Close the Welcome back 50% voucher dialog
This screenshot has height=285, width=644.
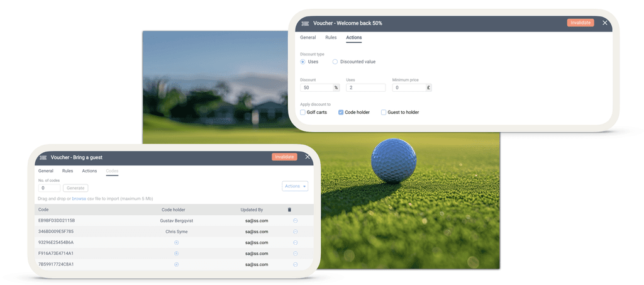pos(604,23)
